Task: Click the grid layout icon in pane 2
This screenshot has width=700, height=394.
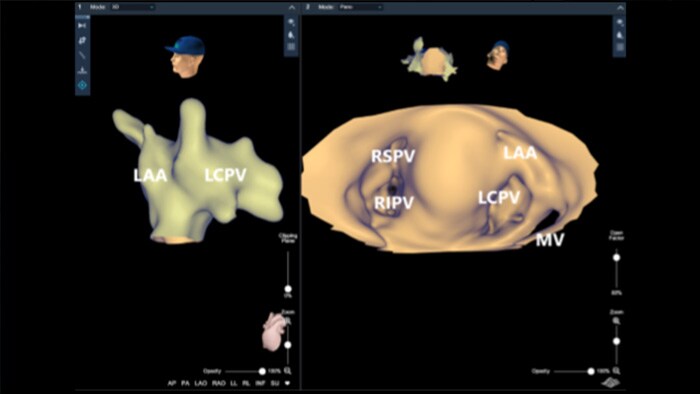Action: [620, 47]
